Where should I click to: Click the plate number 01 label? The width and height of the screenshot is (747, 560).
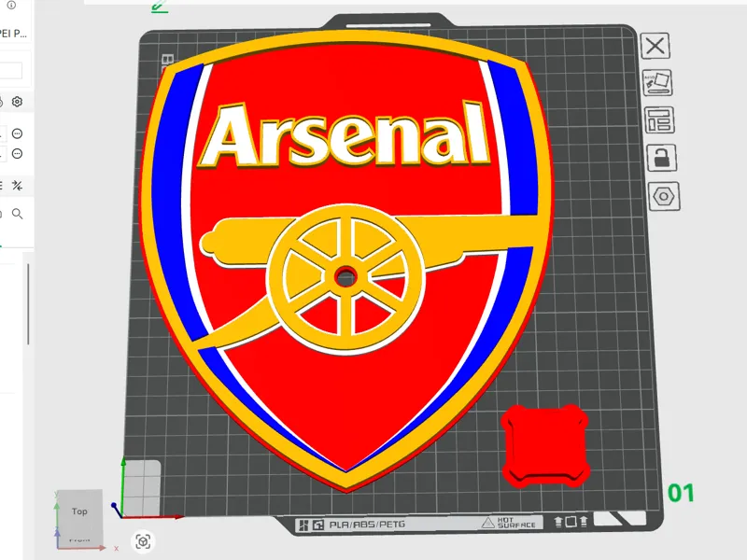coord(681,494)
